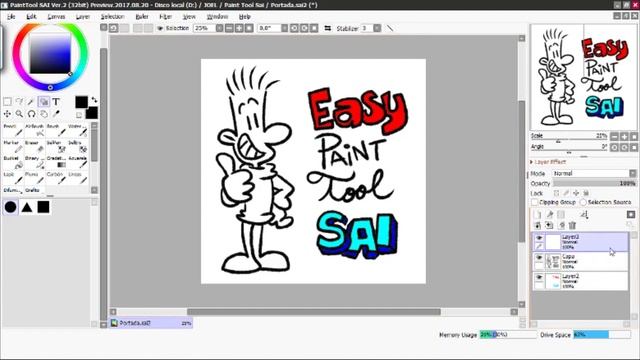Select the rectangular selection tool
640x360 pixels.
7,101
